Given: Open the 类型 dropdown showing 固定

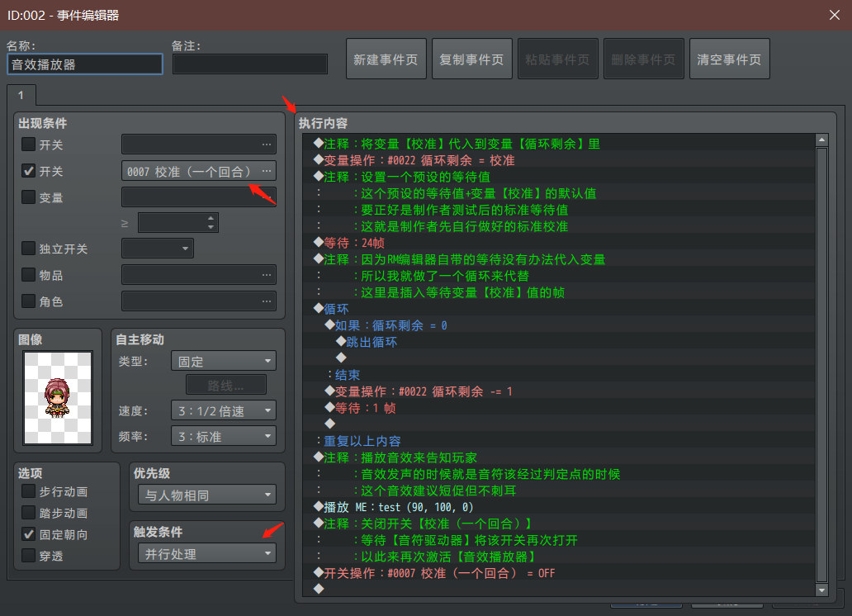Looking at the screenshot, I should [x=224, y=361].
